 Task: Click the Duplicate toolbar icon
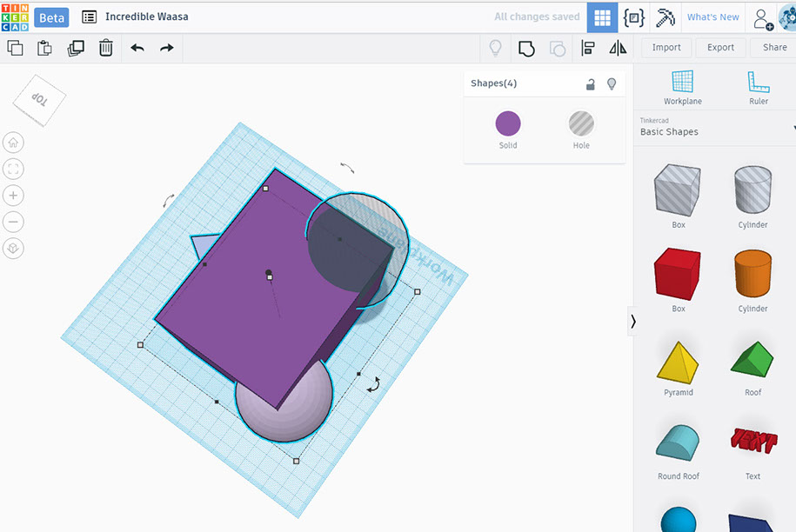[76, 48]
